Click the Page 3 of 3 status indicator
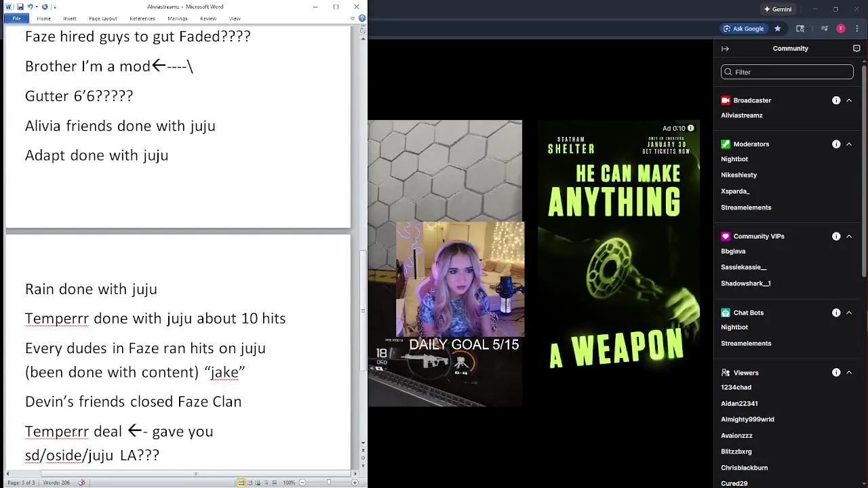868x488 pixels. point(22,483)
